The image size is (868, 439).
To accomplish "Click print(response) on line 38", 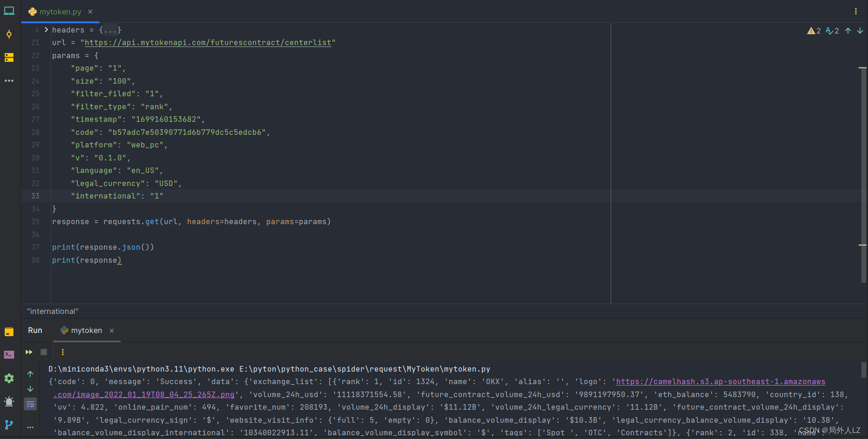I will click(87, 260).
